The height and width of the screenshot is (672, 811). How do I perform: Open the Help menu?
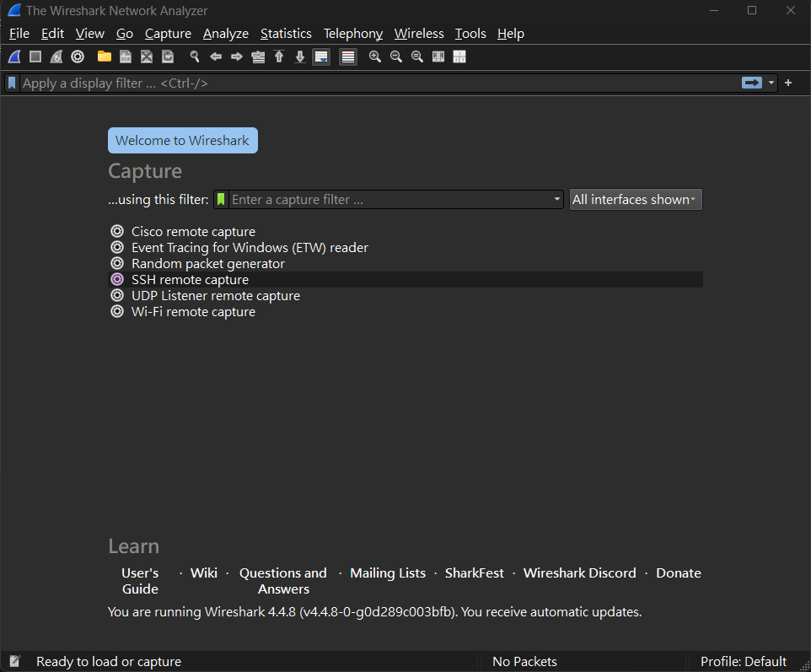click(x=511, y=34)
